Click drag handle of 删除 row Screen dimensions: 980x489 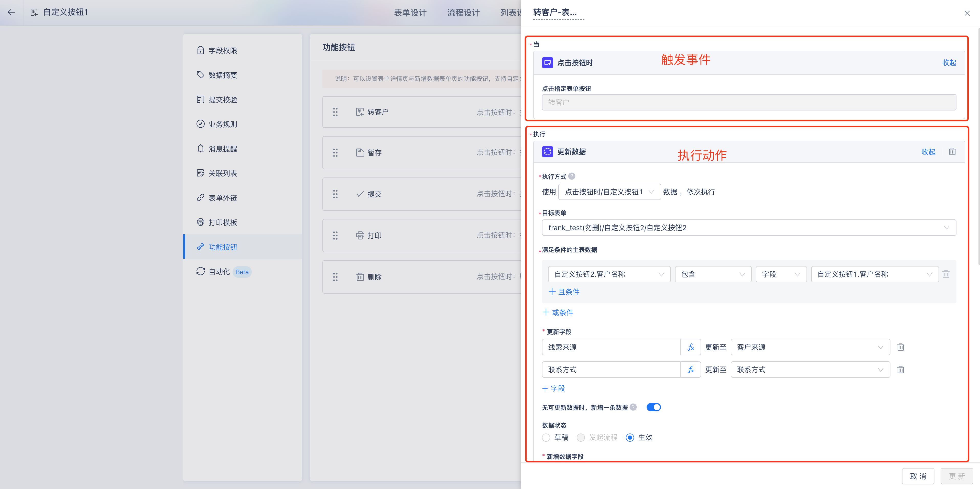tap(335, 277)
